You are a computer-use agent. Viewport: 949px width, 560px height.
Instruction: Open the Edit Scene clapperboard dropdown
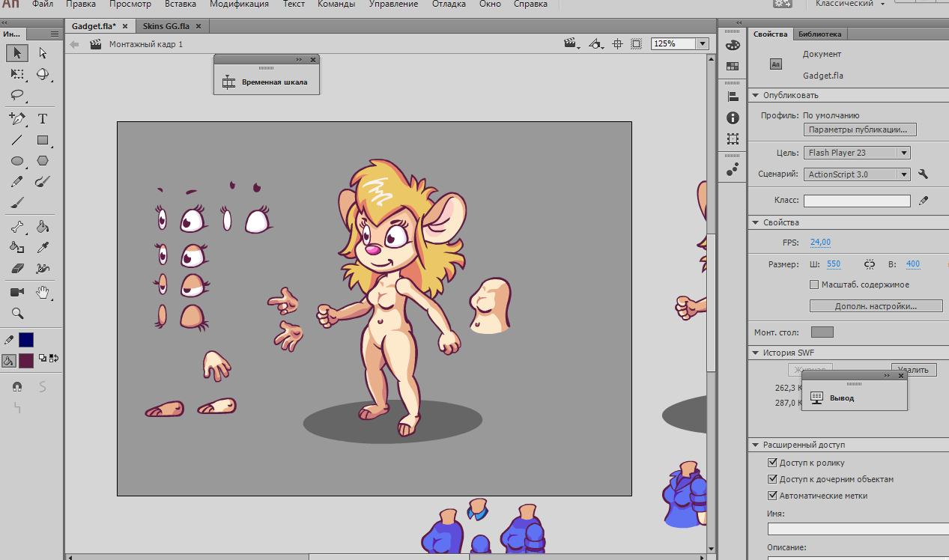(x=573, y=44)
